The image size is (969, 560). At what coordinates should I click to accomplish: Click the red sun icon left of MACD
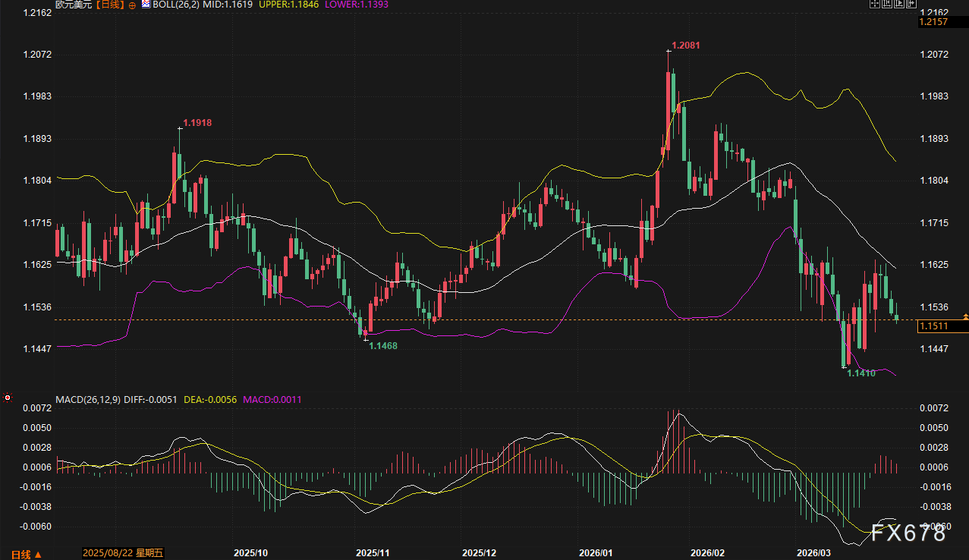point(8,398)
